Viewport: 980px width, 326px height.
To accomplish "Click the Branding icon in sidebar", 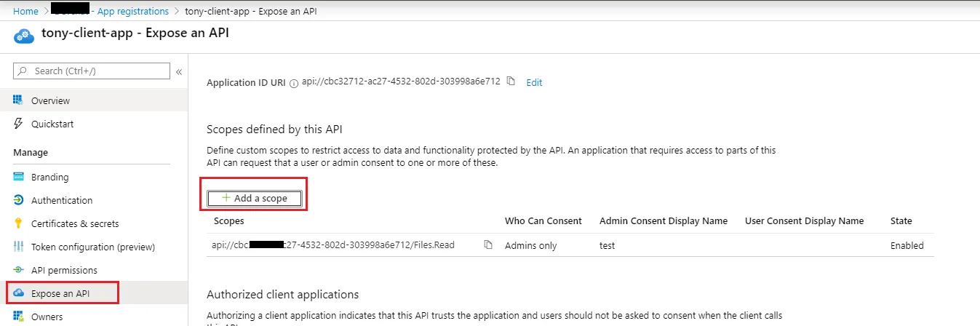I will pyautogui.click(x=18, y=177).
